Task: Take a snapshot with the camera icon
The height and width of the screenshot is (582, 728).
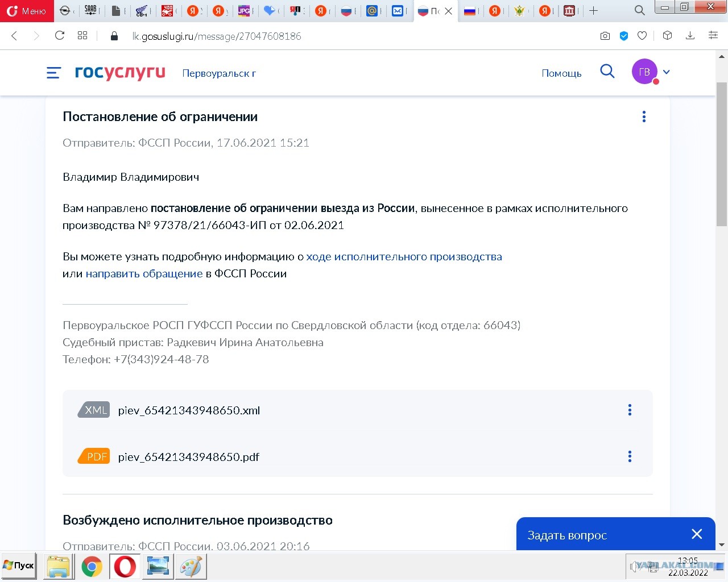Action: click(x=605, y=36)
